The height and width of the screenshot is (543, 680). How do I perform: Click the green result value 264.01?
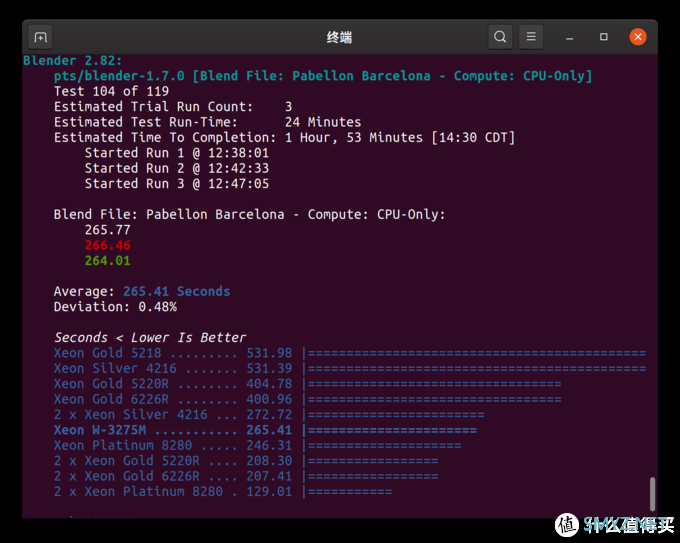click(108, 261)
